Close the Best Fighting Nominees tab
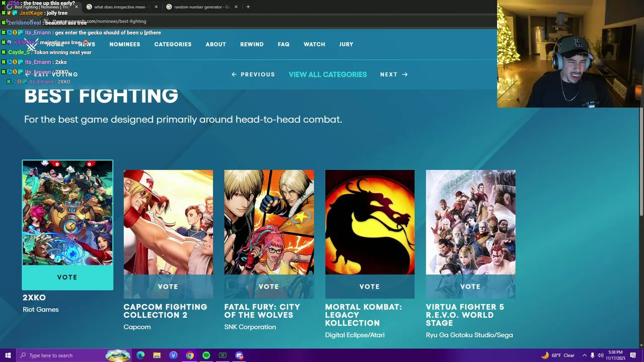 pos(76,7)
